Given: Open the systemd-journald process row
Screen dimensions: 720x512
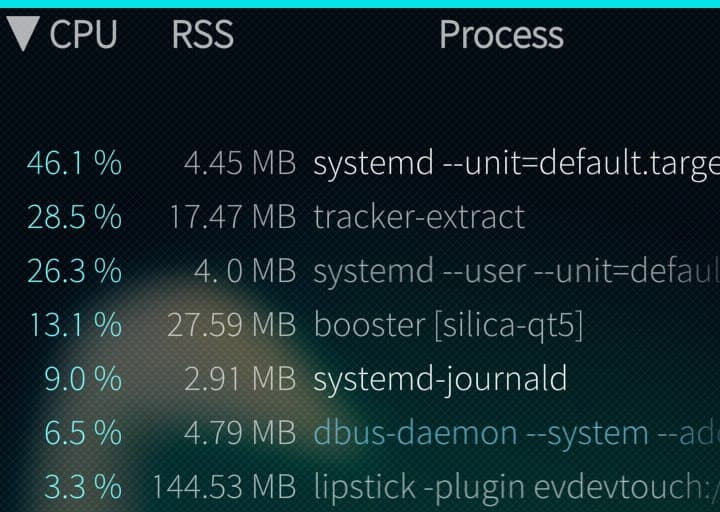Looking at the screenshot, I should [x=440, y=380].
